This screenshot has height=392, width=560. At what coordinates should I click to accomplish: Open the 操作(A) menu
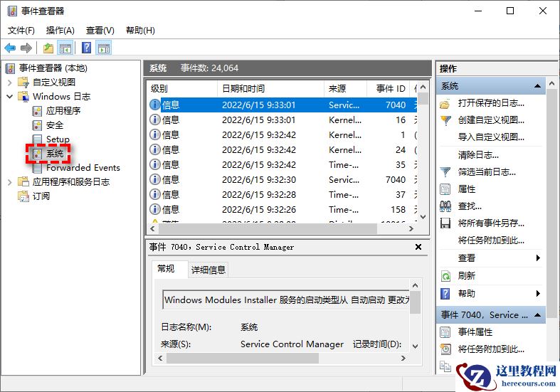(x=60, y=31)
